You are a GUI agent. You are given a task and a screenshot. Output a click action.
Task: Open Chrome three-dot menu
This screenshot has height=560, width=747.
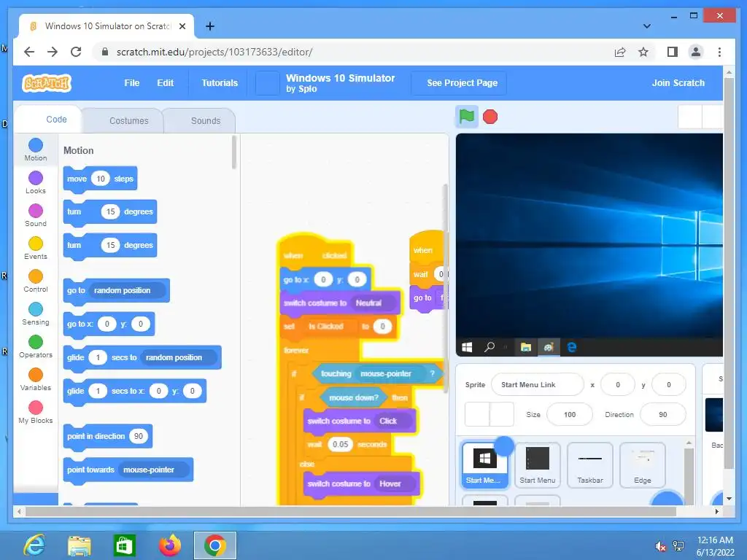(719, 52)
